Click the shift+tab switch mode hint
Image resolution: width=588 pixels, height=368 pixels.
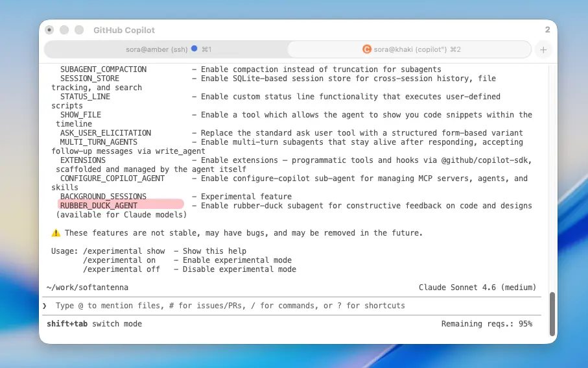(x=94, y=324)
